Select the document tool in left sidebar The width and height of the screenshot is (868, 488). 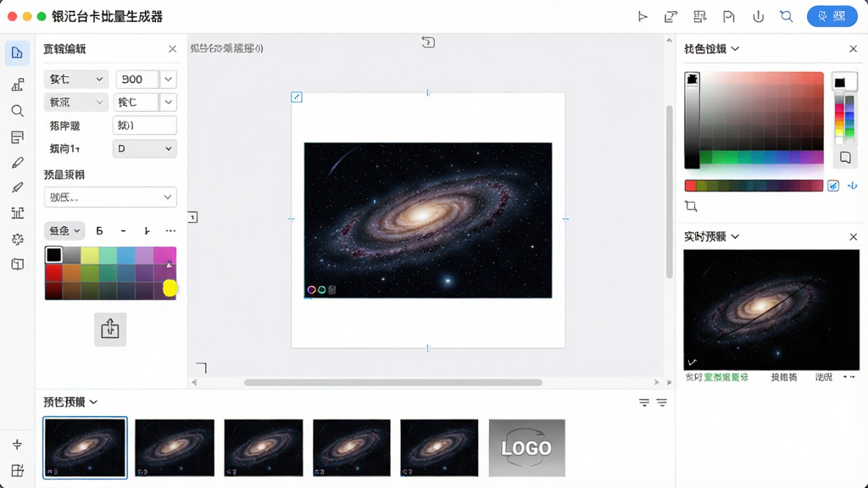(17, 53)
